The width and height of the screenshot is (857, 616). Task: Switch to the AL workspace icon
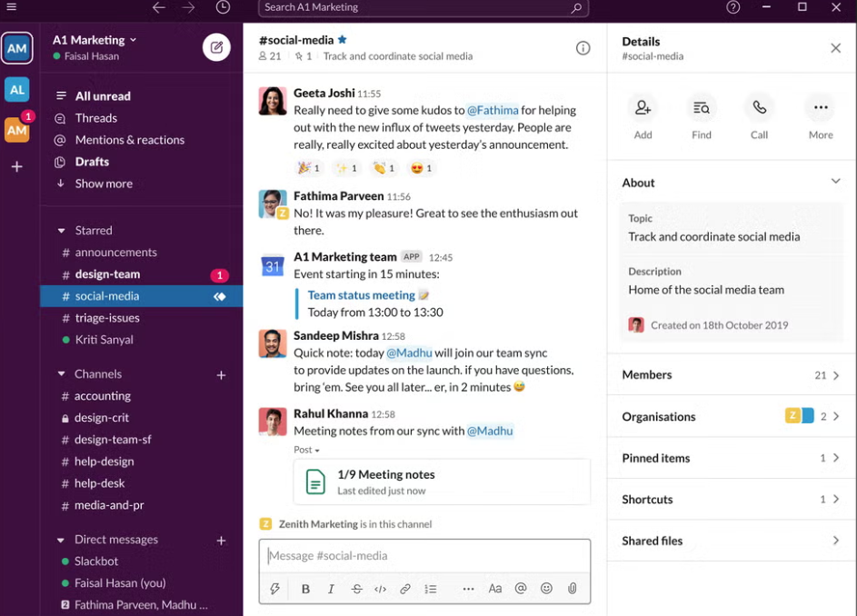click(x=17, y=90)
